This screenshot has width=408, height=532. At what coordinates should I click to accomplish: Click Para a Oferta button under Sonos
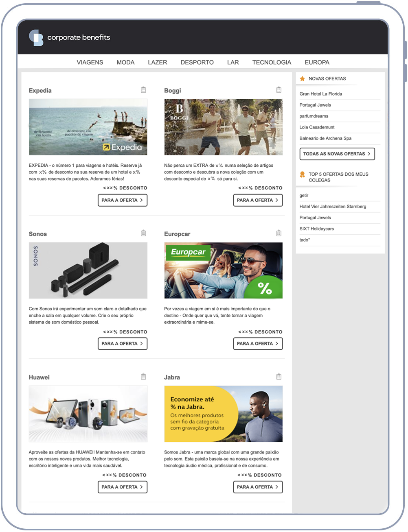pyautogui.click(x=123, y=344)
